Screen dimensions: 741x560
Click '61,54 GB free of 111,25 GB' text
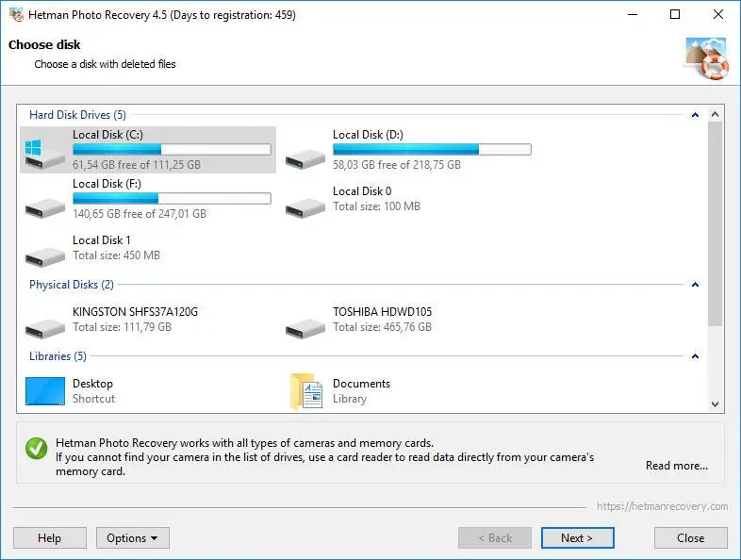pyautogui.click(x=137, y=165)
